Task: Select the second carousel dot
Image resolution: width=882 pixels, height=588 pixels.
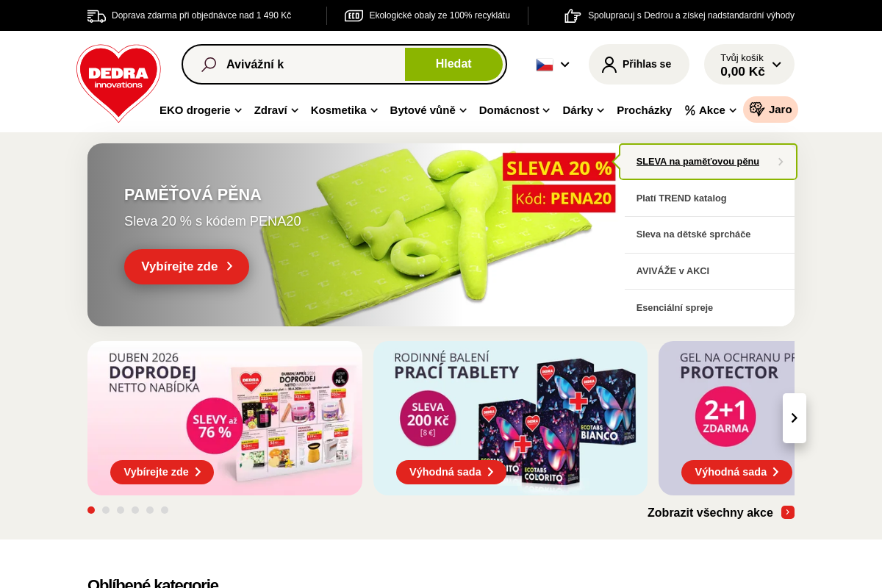Action: [106, 510]
